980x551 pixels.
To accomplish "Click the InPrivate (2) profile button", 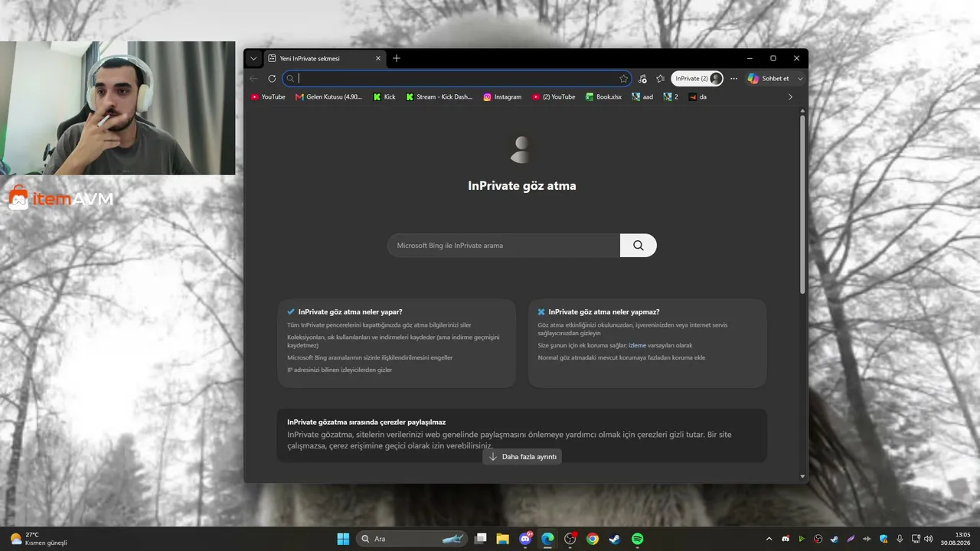I will [x=697, y=78].
